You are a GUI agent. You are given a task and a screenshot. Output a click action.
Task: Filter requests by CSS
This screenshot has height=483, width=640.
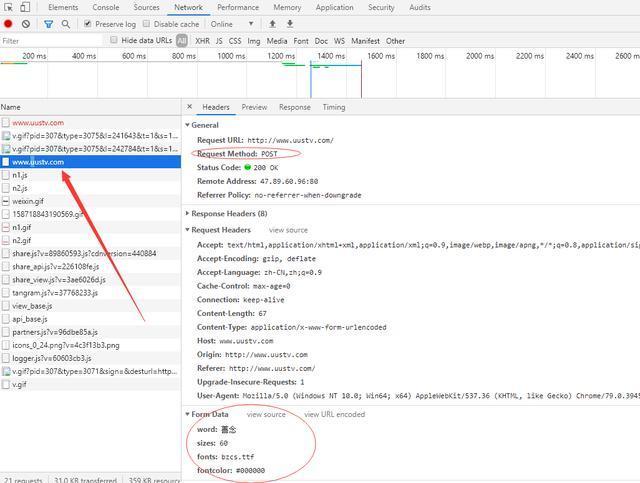coord(235,41)
